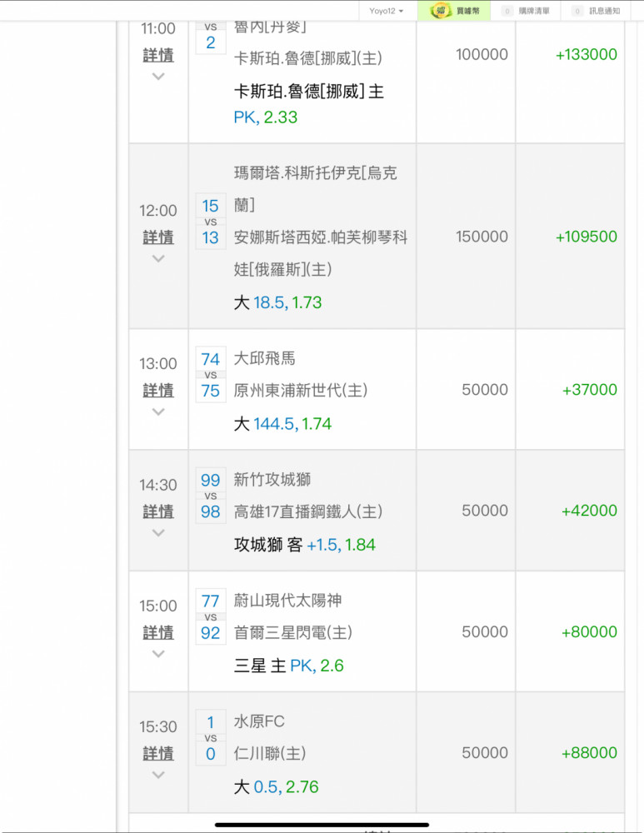Expand the 11:00 match chevron
Viewport: 644px width, 833px height.
click(158, 77)
